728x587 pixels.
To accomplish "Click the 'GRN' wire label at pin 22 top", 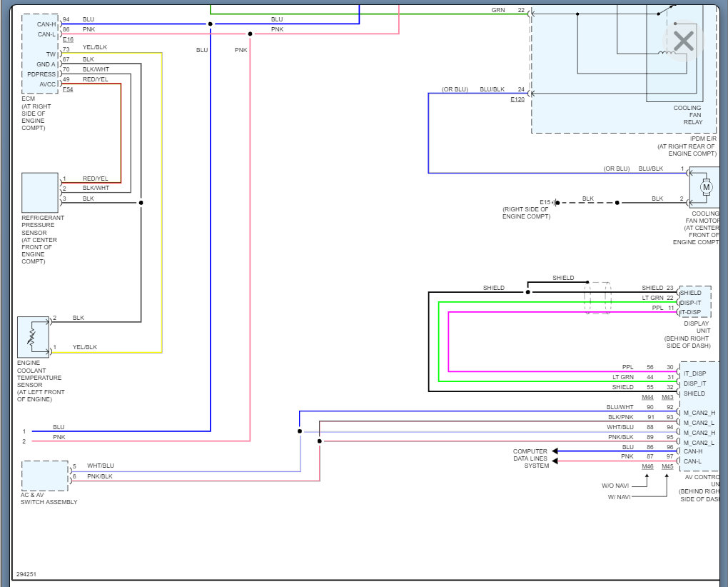I will pos(498,10).
